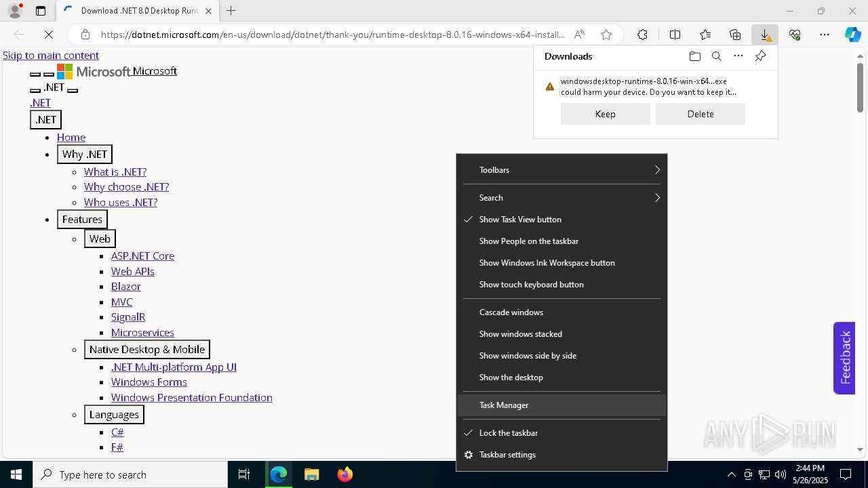Image resolution: width=868 pixels, height=488 pixels.
Task: Open ASP.NET Core link
Action: tap(142, 256)
